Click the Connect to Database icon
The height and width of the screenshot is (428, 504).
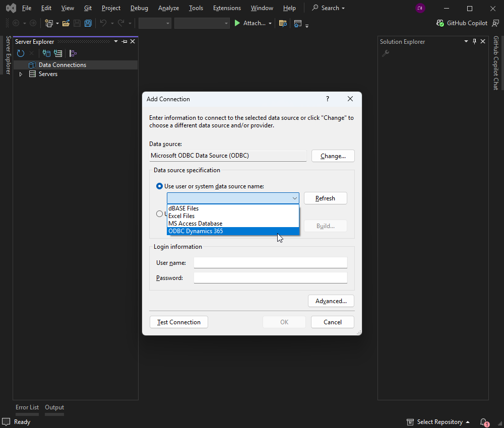pyautogui.click(x=46, y=53)
